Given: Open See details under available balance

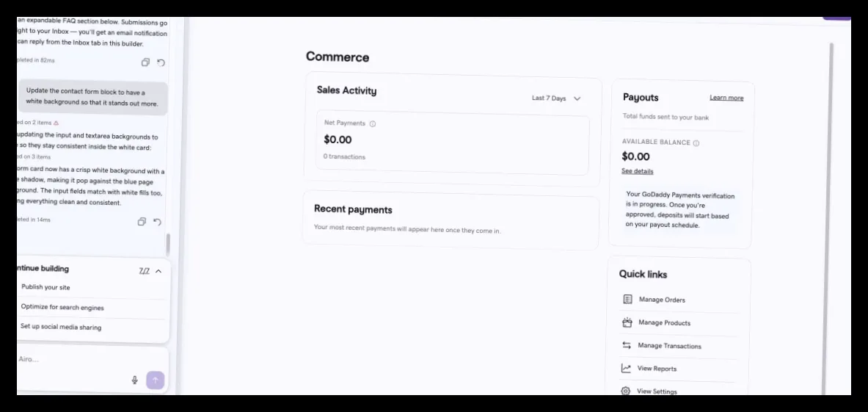Looking at the screenshot, I should [x=637, y=171].
